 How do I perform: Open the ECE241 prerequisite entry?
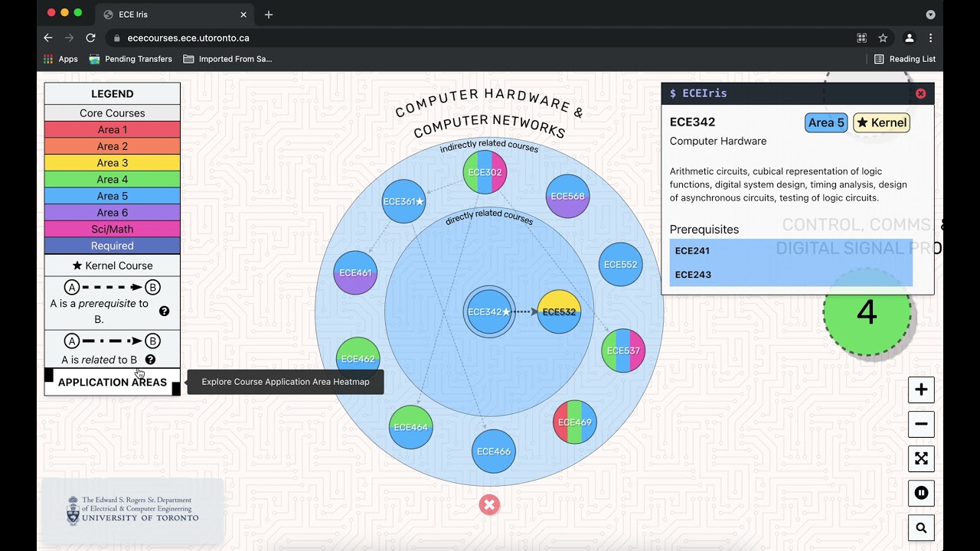click(791, 250)
